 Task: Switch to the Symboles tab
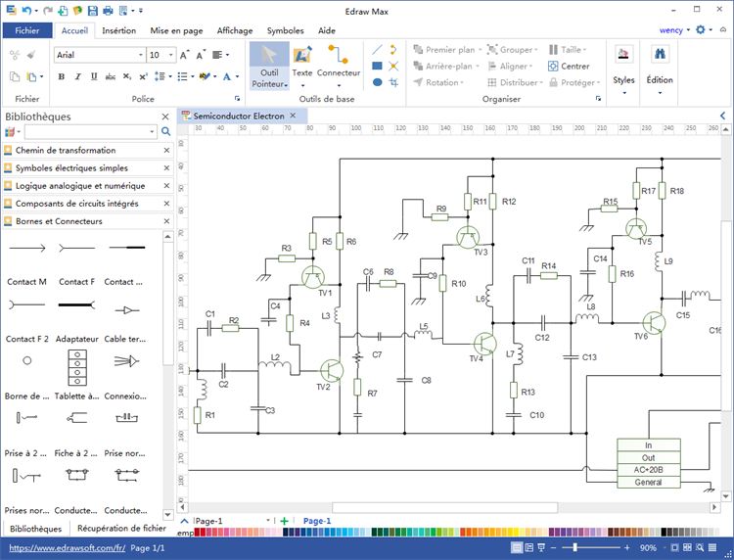[285, 30]
